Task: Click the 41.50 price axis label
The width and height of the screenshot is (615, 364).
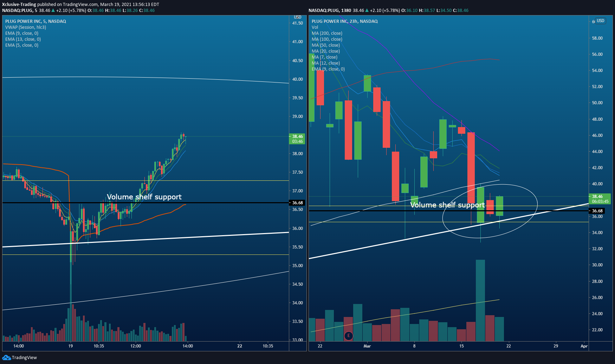Action: coord(298,23)
